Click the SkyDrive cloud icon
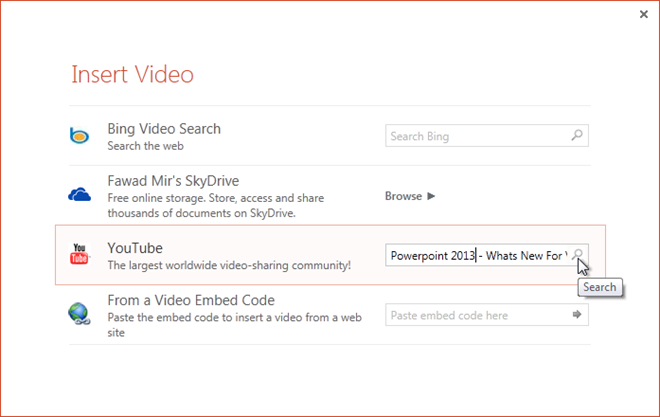The width and height of the screenshot is (660, 417). 80,195
